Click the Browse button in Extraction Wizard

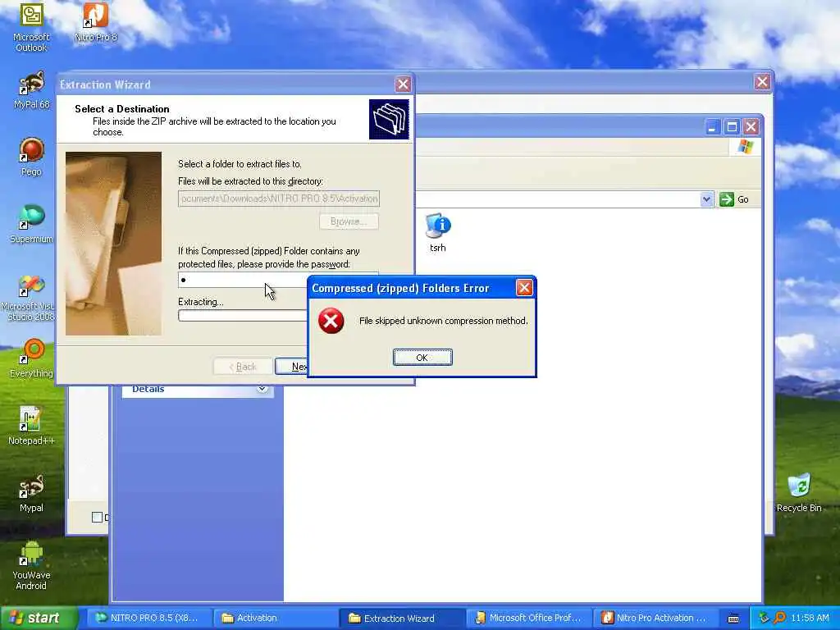(349, 221)
